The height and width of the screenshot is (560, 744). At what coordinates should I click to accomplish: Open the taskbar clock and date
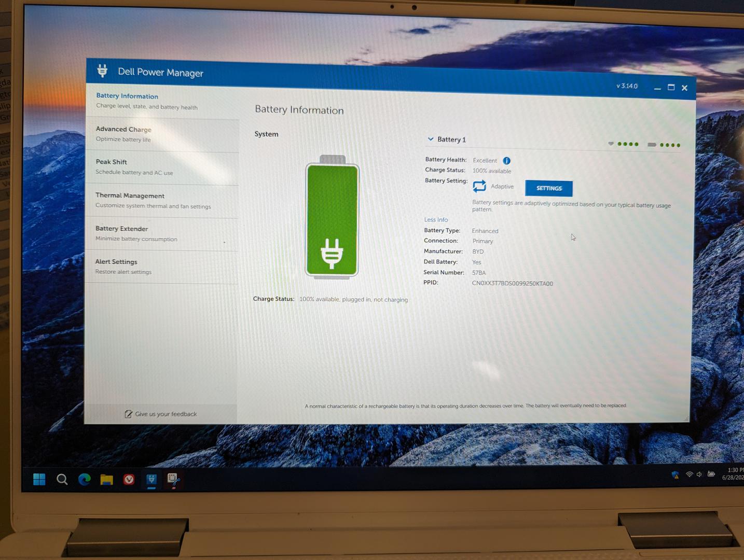pos(733,474)
